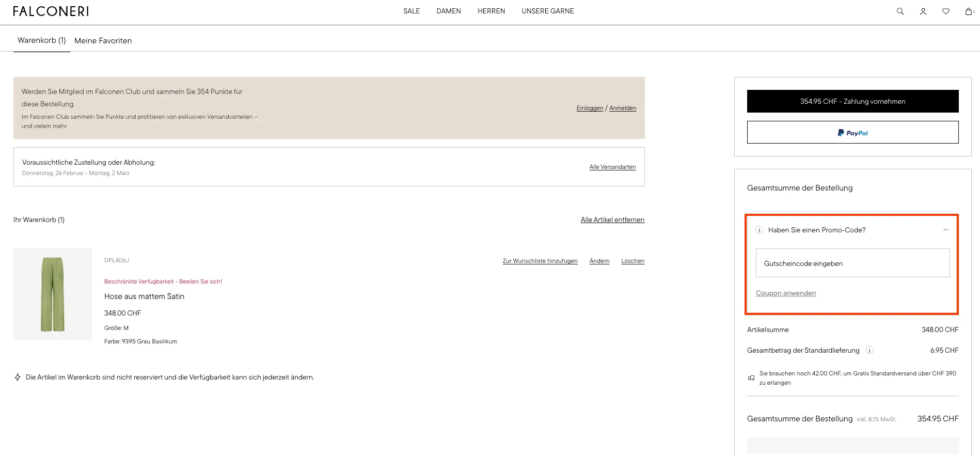Select the Warenkorb (1) tab

[x=41, y=40]
